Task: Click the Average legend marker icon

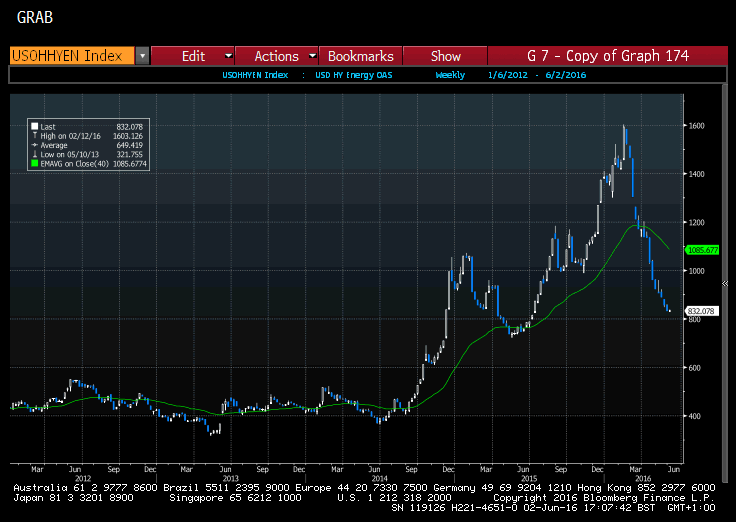Action: 33,143
